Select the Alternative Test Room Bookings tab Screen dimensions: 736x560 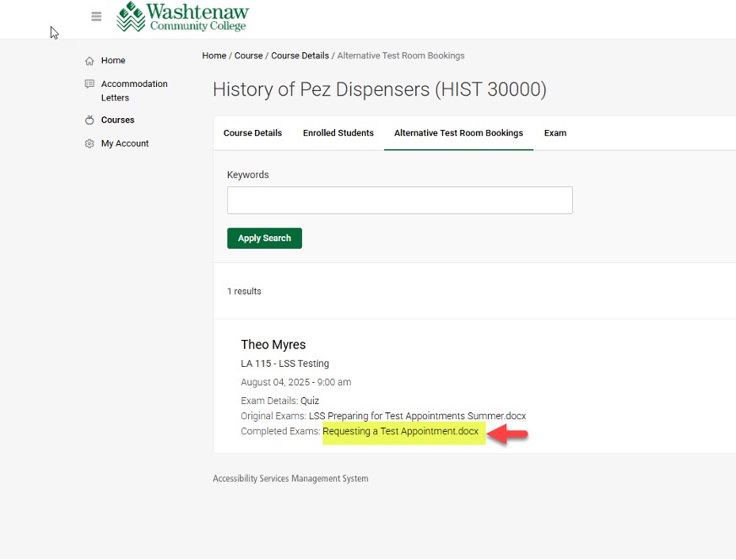[458, 133]
